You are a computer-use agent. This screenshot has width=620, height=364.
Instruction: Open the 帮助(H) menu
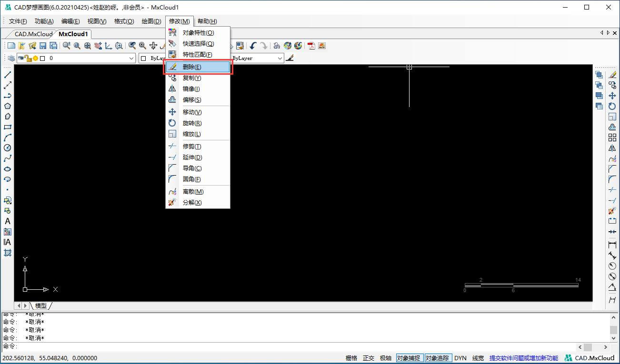(x=207, y=21)
